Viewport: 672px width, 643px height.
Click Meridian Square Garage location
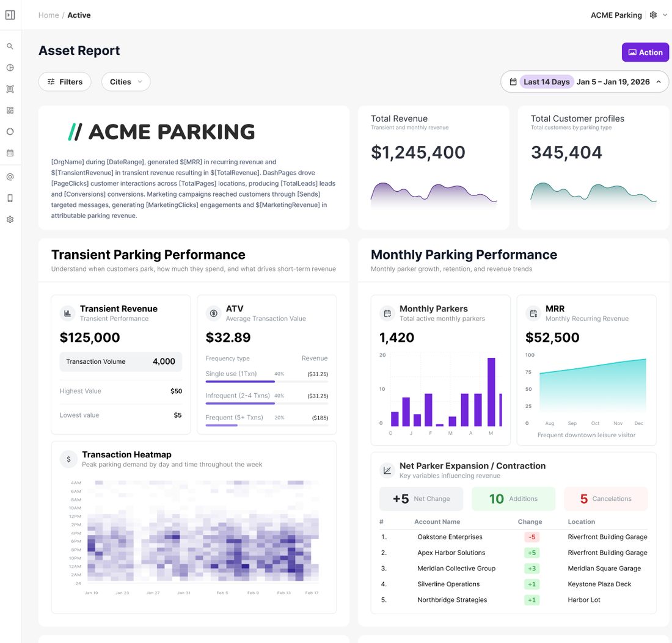(x=604, y=569)
